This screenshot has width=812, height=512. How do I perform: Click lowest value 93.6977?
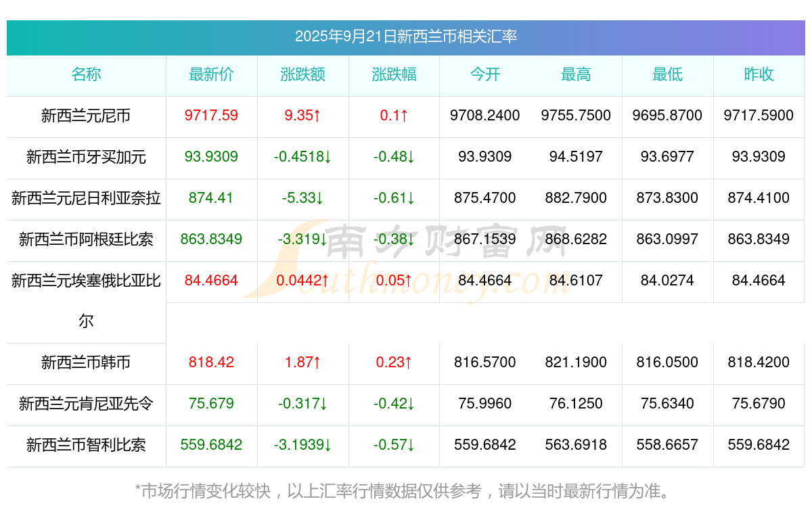667,157
